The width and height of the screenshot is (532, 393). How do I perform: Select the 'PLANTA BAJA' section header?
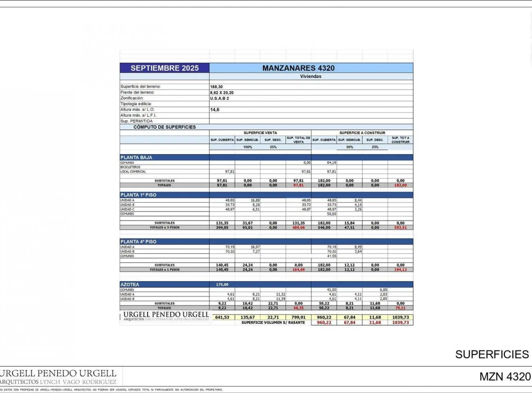point(137,158)
